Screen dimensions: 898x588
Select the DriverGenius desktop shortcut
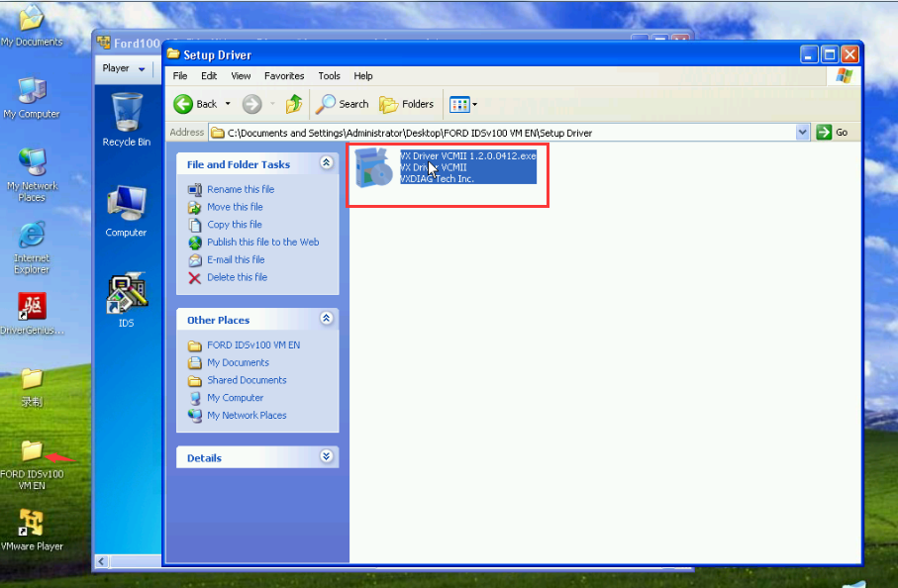coord(32,314)
